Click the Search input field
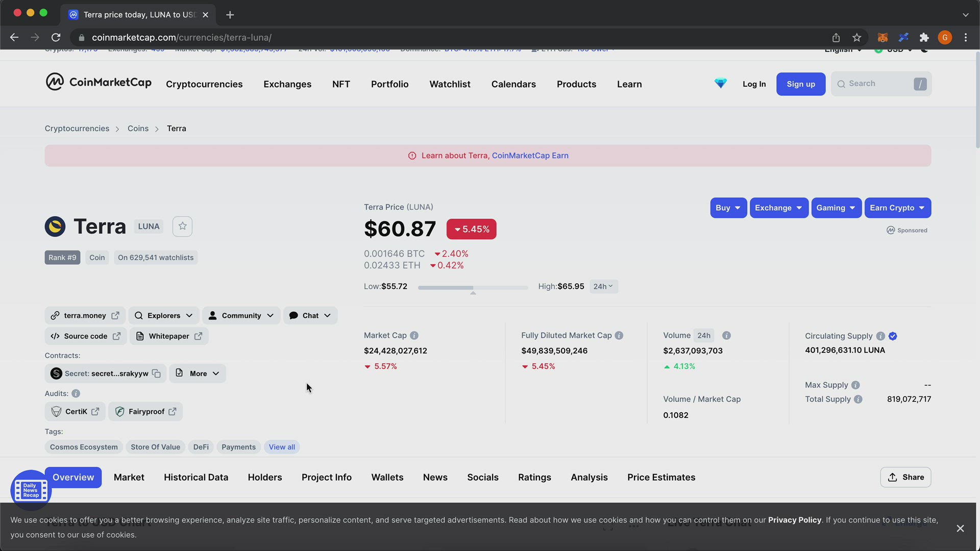 (881, 84)
